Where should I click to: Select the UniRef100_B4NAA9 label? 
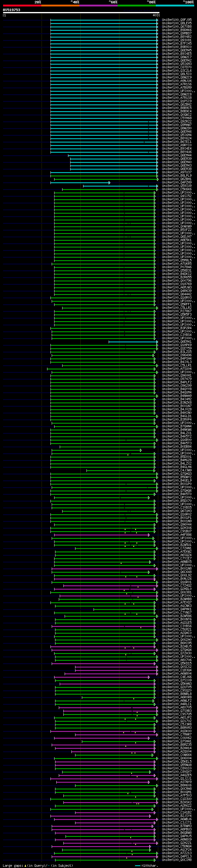[177, 396]
